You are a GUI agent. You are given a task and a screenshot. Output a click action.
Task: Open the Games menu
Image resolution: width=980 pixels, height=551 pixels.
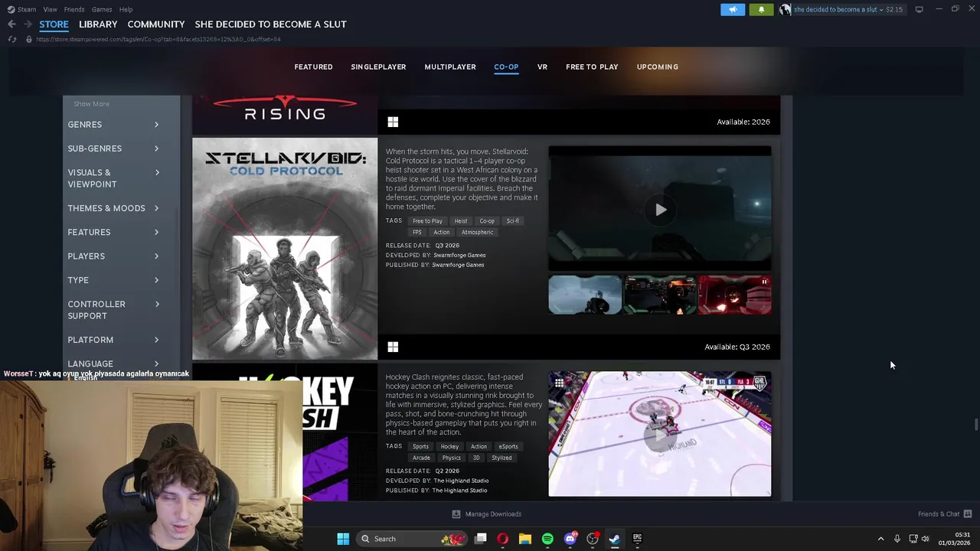[x=102, y=9]
